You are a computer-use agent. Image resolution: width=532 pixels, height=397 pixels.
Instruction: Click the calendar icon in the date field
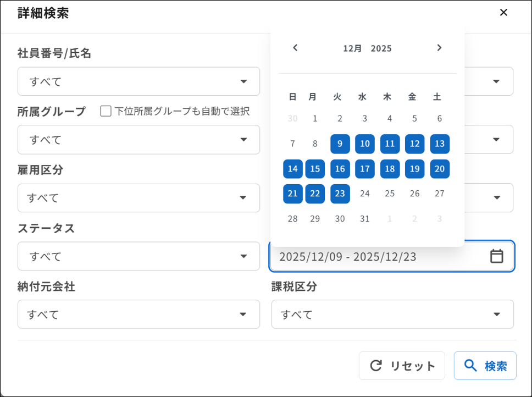point(496,256)
